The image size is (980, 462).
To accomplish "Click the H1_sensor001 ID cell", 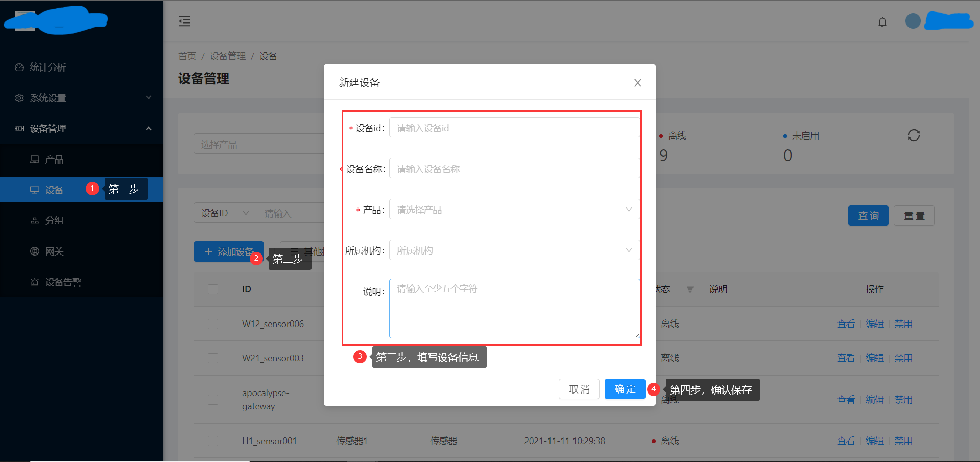I will click(269, 441).
